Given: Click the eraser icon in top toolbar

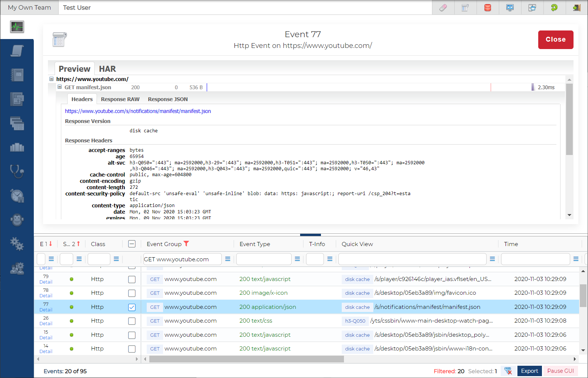Looking at the screenshot, I should tap(443, 7).
